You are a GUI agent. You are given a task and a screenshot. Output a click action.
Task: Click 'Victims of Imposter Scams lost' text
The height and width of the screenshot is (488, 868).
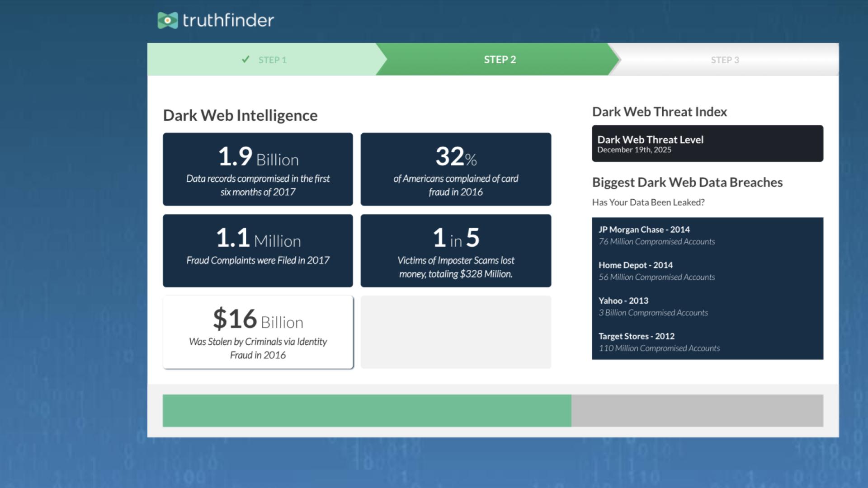coord(456,260)
